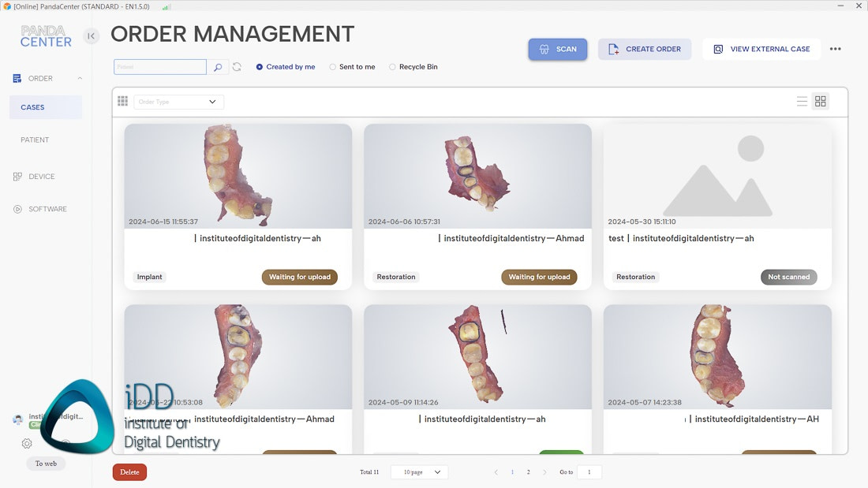Click the waffle grid icon beside Order Type
Viewport: 868px width, 488px height.
122,101
